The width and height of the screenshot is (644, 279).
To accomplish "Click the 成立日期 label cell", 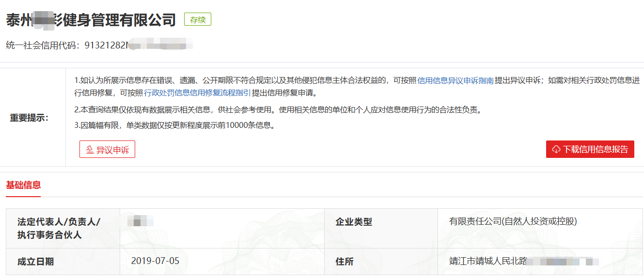I will point(63,262).
